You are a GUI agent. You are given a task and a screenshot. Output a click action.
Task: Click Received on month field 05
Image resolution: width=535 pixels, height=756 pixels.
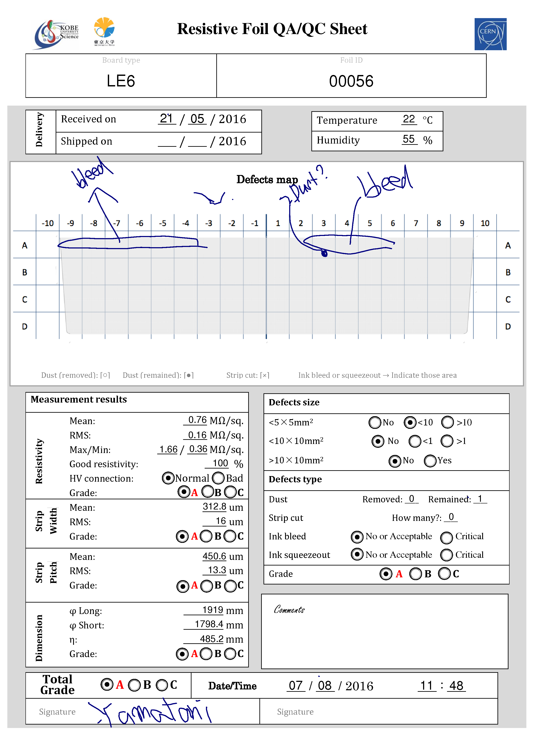197,119
